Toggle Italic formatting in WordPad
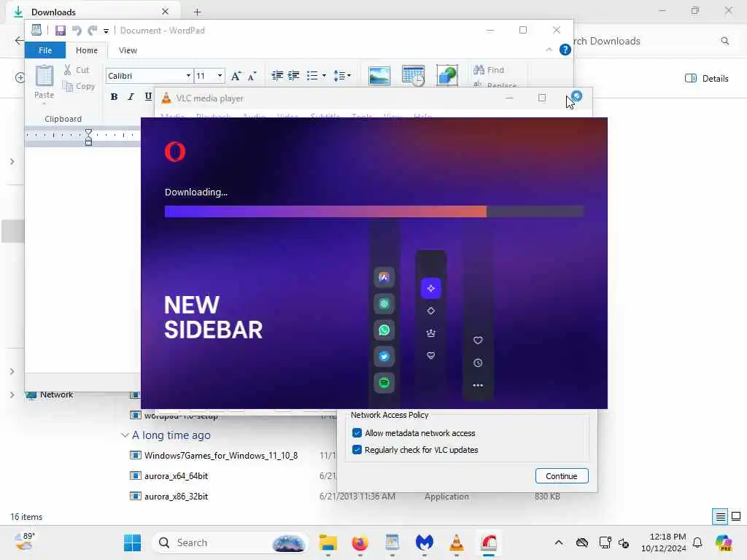This screenshot has width=747, height=560. click(x=131, y=97)
